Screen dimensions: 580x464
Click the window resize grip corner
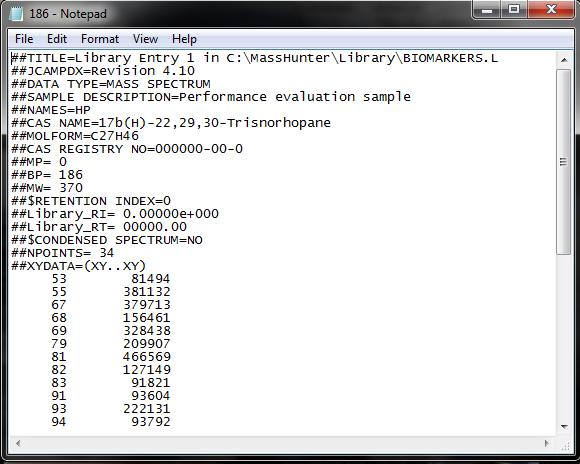565,444
